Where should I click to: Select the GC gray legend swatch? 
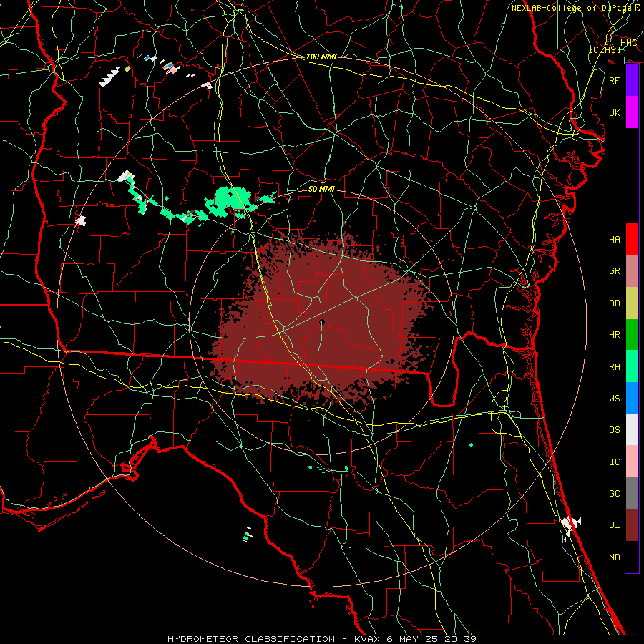tap(632, 493)
